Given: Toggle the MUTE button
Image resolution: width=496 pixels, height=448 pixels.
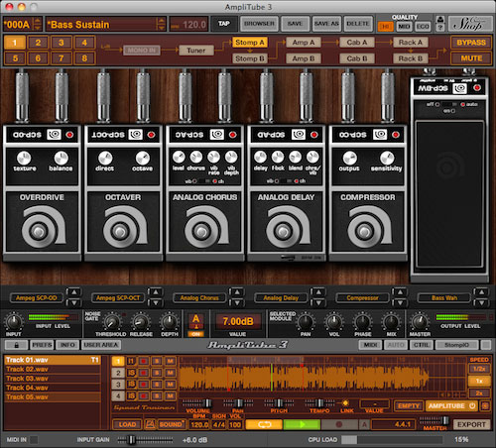Looking at the screenshot, I should pyautogui.click(x=471, y=58).
